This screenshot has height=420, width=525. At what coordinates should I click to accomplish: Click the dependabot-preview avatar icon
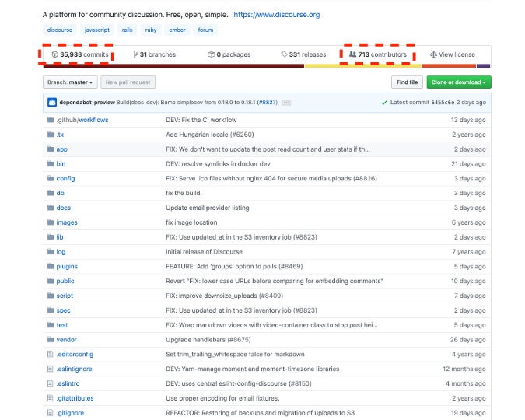coord(52,103)
